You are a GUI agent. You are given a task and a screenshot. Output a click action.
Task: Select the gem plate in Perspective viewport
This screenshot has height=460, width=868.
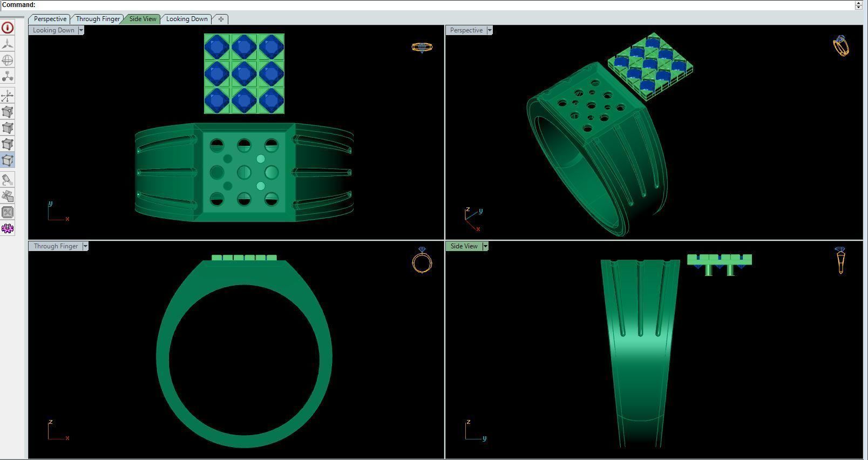[650, 66]
